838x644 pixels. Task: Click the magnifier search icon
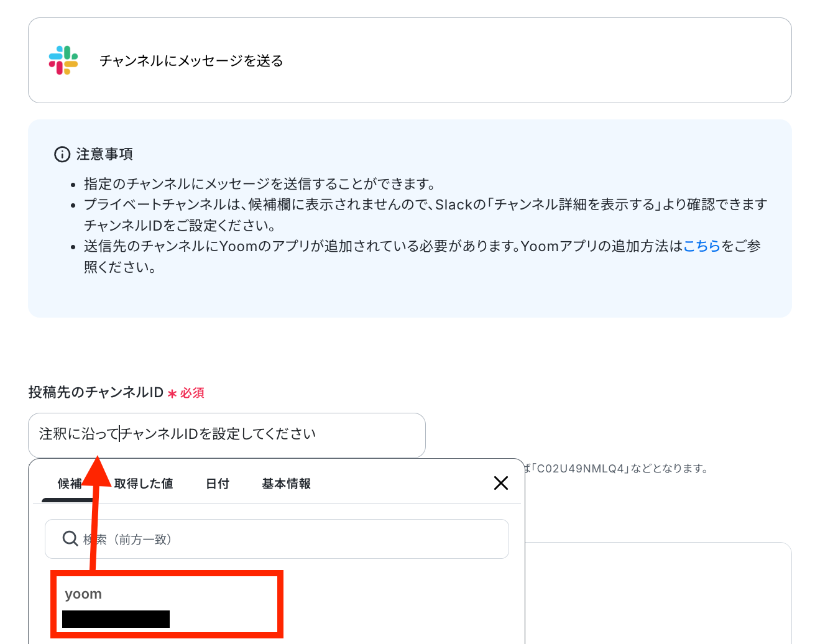70,538
